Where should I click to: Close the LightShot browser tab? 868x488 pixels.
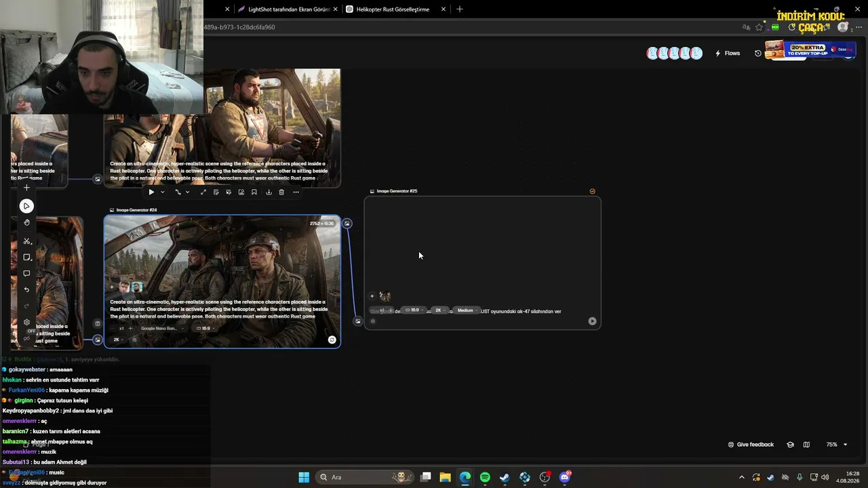(335, 9)
